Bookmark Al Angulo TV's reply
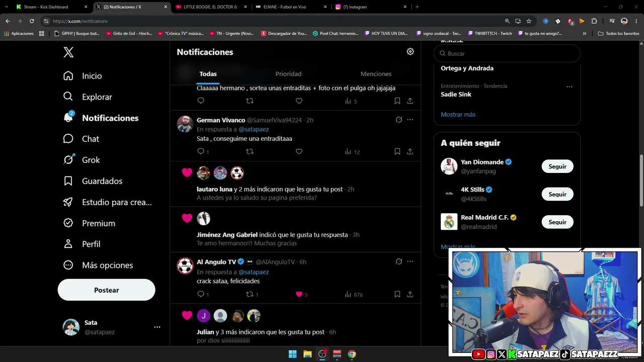644x362 pixels. pyautogui.click(x=397, y=294)
